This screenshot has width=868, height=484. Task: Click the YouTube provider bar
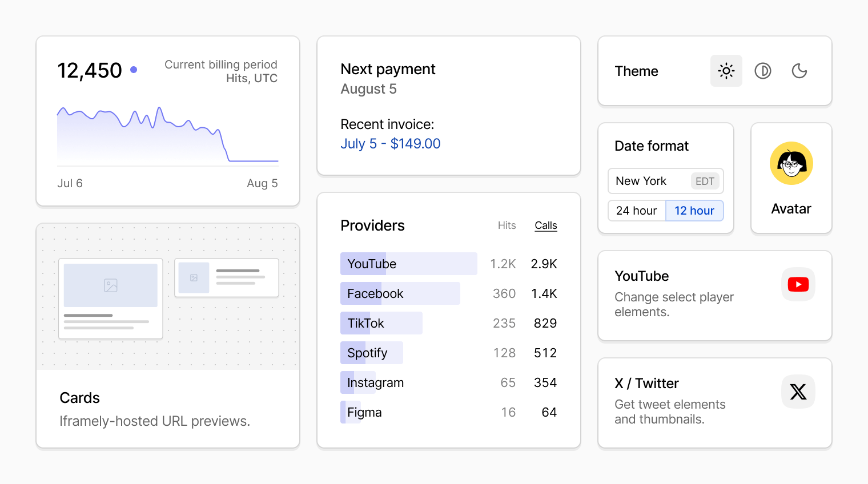point(409,264)
